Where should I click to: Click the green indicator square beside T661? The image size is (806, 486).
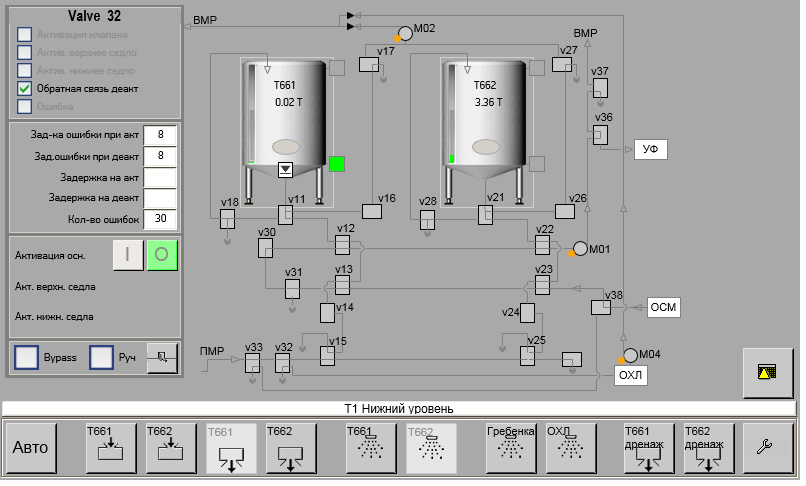(337, 164)
